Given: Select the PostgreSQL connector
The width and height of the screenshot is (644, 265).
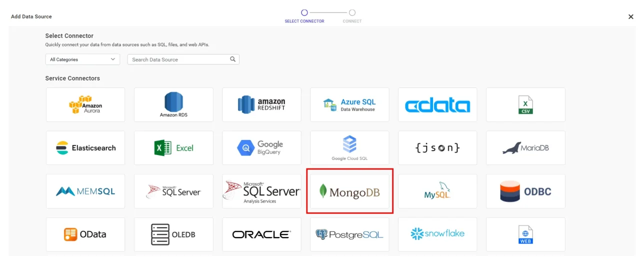Looking at the screenshot, I should click(349, 234).
